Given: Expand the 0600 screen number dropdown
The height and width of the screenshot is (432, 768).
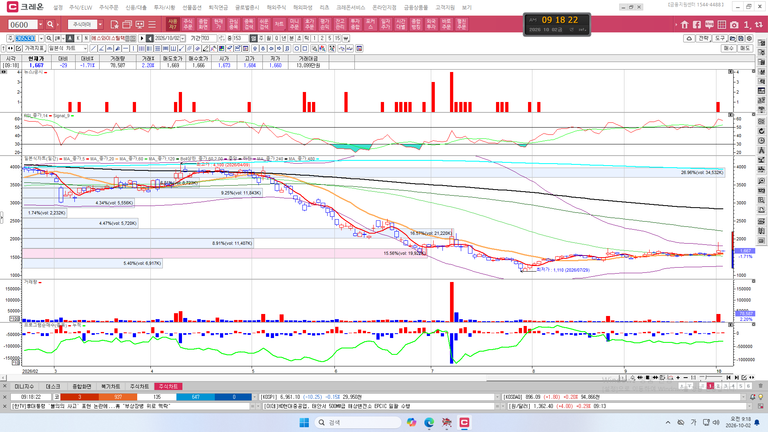Looking at the screenshot, I should [x=41, y=24].
